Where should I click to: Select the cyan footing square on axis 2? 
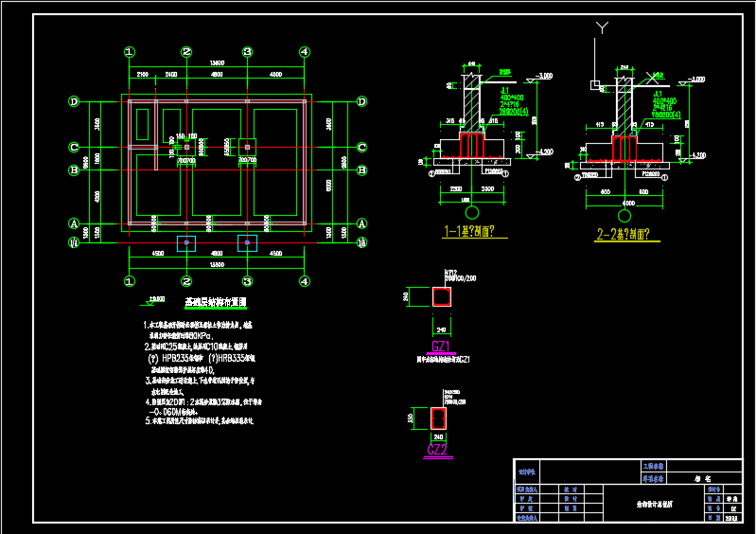pos(186,243)
